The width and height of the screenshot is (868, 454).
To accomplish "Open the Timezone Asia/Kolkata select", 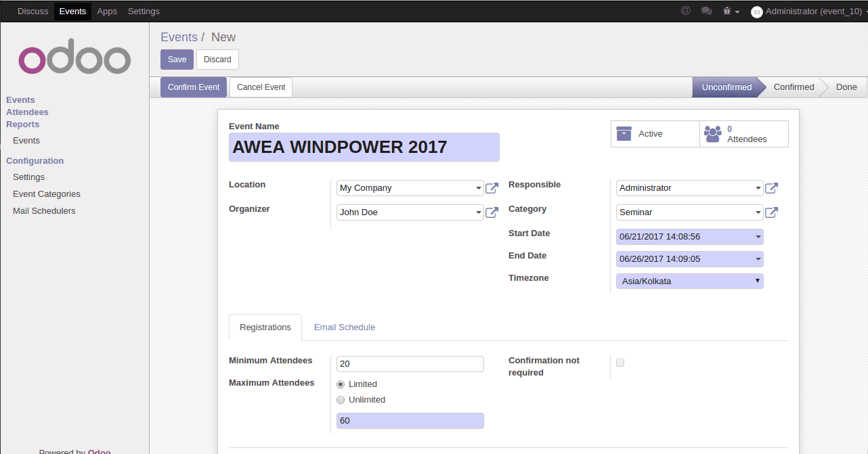I will (690, 281).
